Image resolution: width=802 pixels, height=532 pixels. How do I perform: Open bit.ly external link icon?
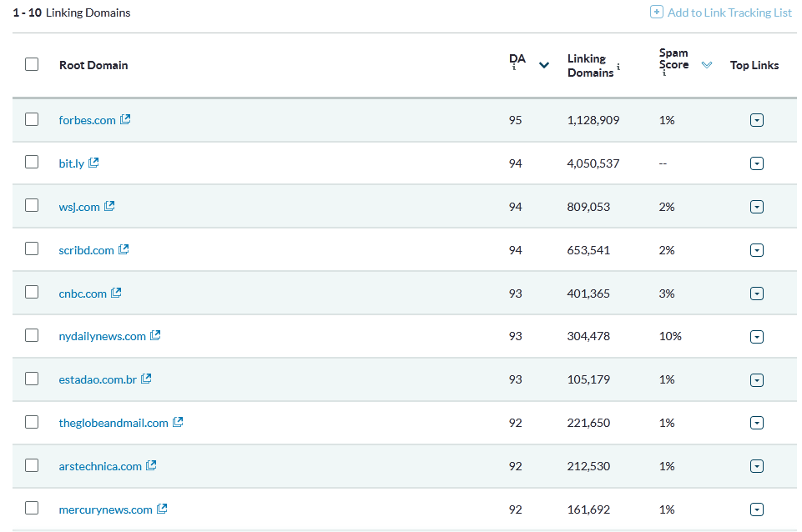(93, 163)
